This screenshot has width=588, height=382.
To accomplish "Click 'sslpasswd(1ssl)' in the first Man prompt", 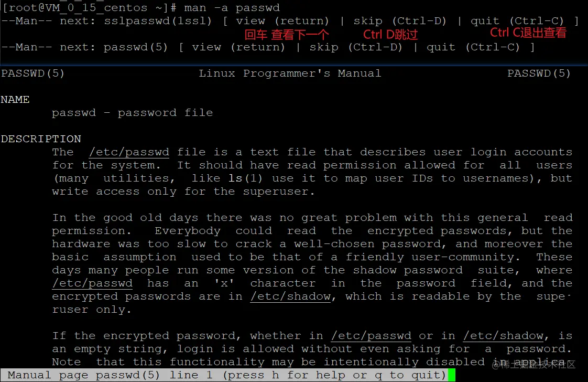I will tap(158, 20).
